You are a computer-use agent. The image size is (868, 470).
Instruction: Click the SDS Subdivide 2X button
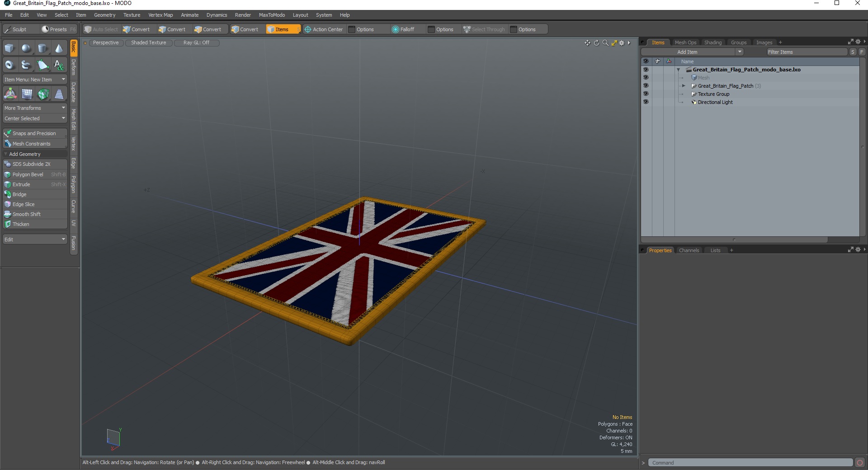pyautogui.click(x=35, y=164)
